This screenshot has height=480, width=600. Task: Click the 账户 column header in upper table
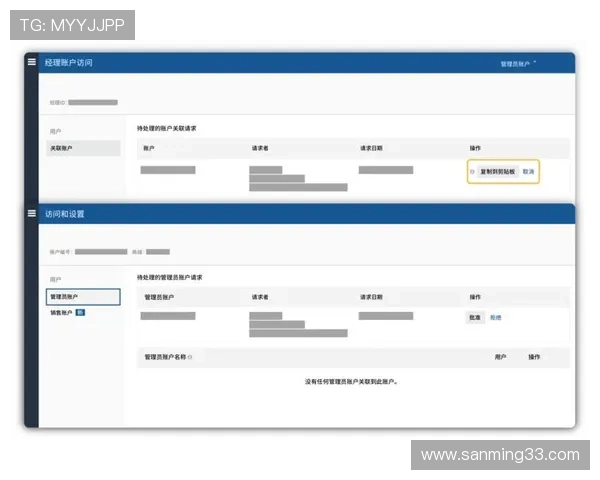[x=149, y=148]
